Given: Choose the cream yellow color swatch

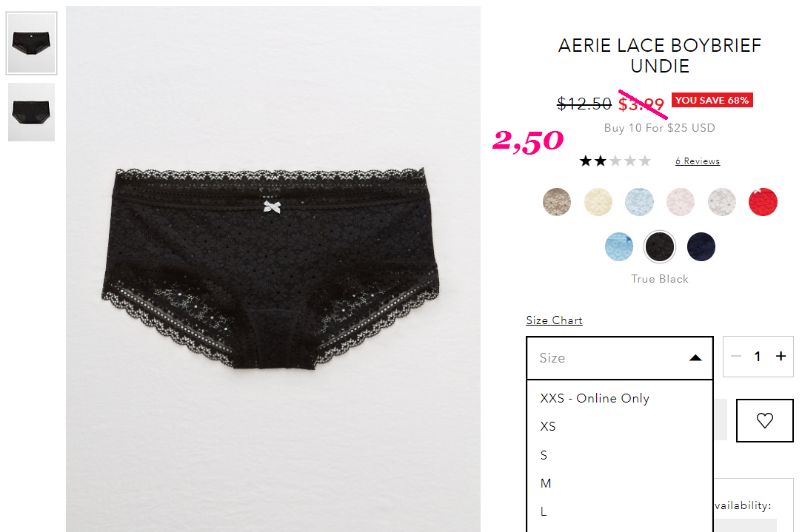Looking at the screenshot, I should [x=598, y=202].
